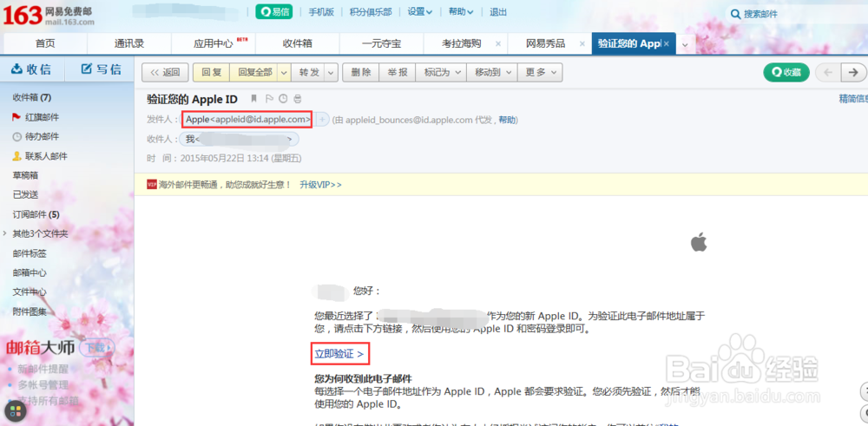Click 下载 button beside 邮箱大师
This screenshot has width=868, height=426.
point(96,347)
